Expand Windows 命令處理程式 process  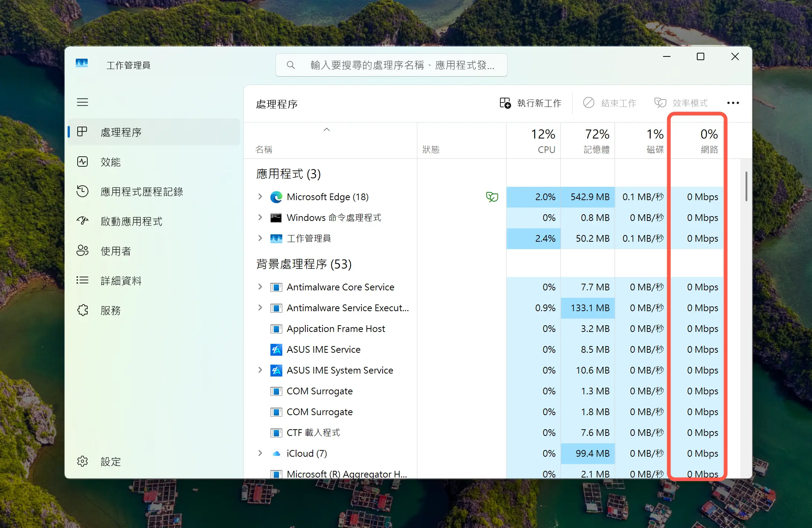coord(260,217)
